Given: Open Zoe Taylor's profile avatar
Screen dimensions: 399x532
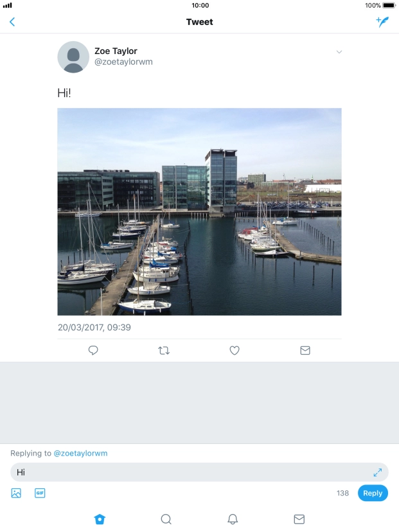Looking at the screenshot, I should pos(73,57).
